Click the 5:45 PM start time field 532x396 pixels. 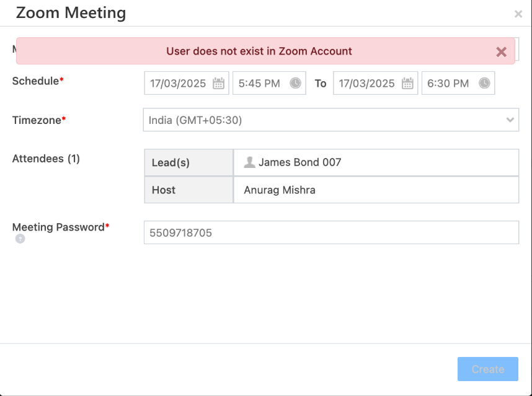point(260,84)
